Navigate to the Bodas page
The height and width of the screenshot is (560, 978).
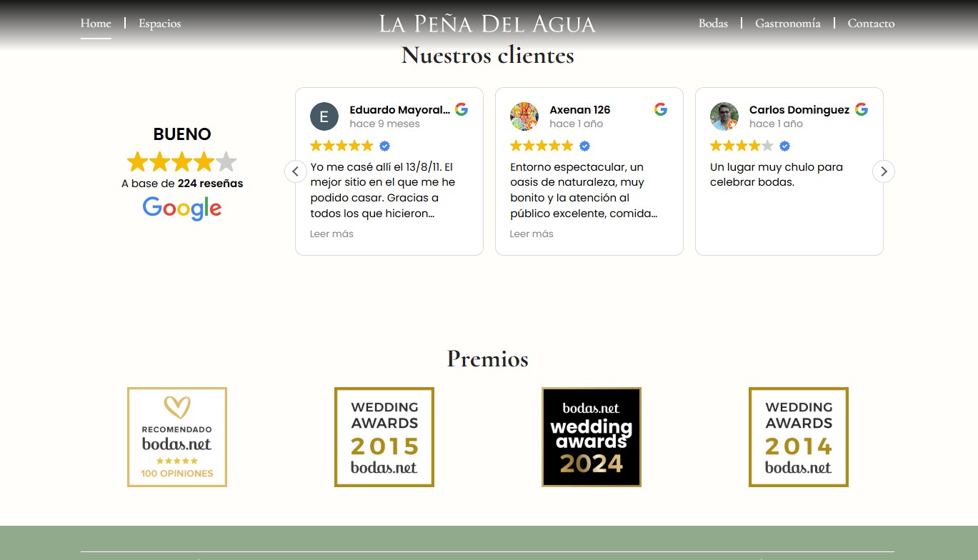pos(713,24)
